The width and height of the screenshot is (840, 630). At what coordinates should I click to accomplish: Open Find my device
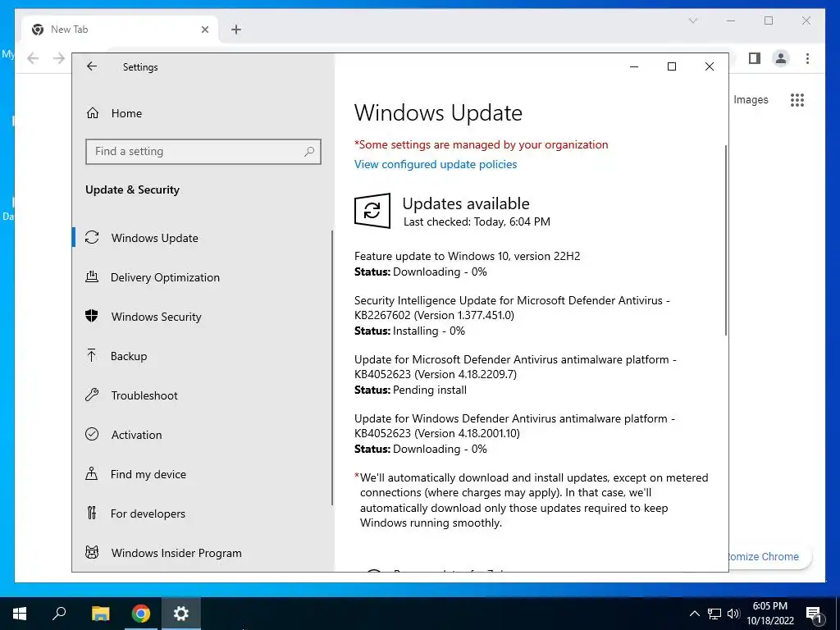148,474
